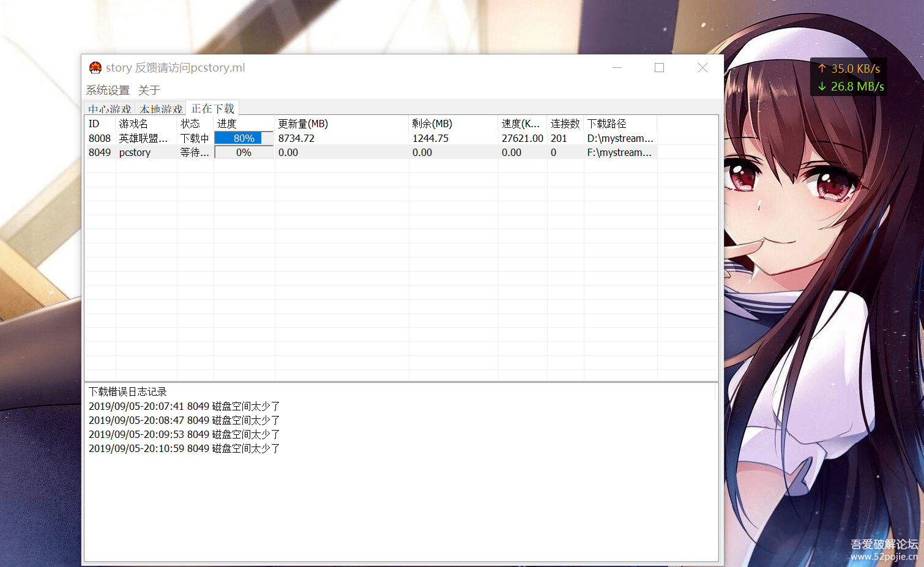Maximize the story window

tap(659, 67)
